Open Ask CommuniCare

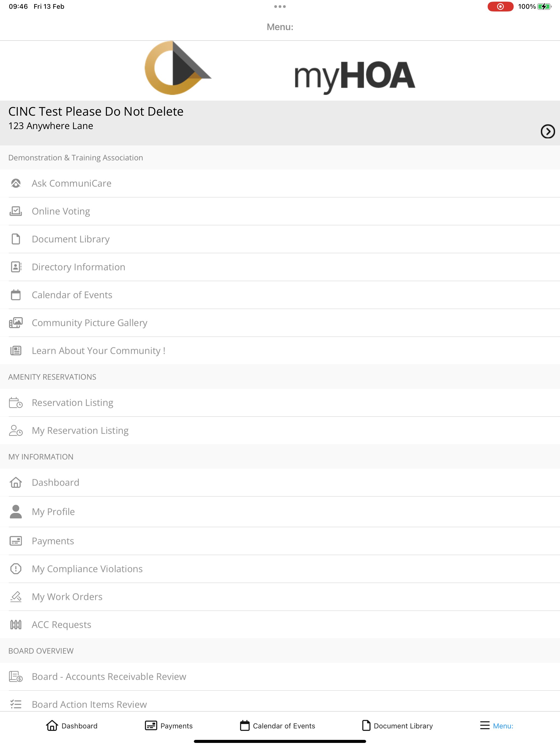[280, 183]
